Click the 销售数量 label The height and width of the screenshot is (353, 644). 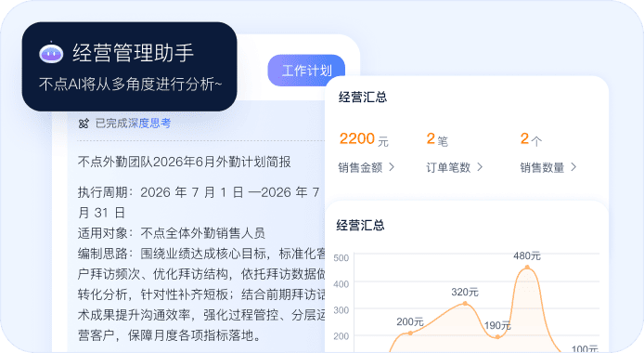(542, 167)
